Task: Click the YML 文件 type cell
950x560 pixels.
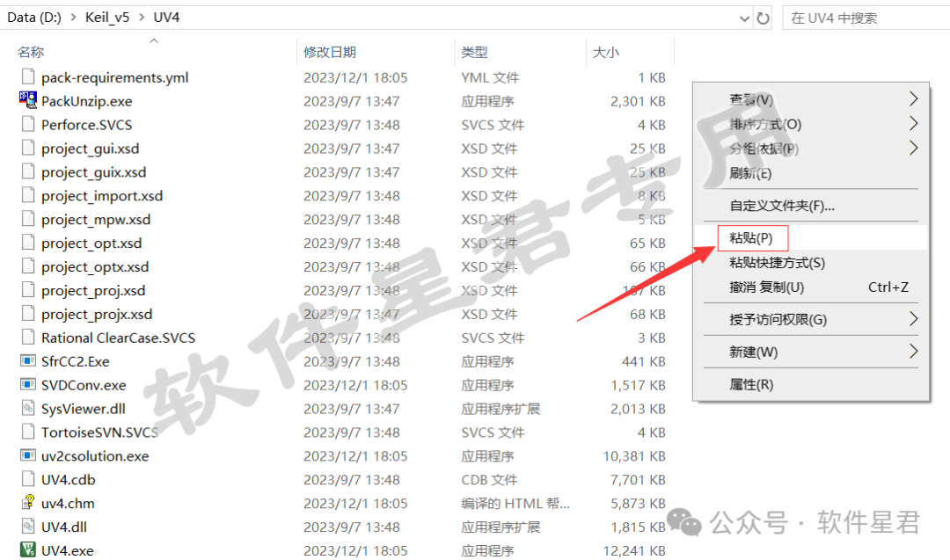Action: [490, 77]
